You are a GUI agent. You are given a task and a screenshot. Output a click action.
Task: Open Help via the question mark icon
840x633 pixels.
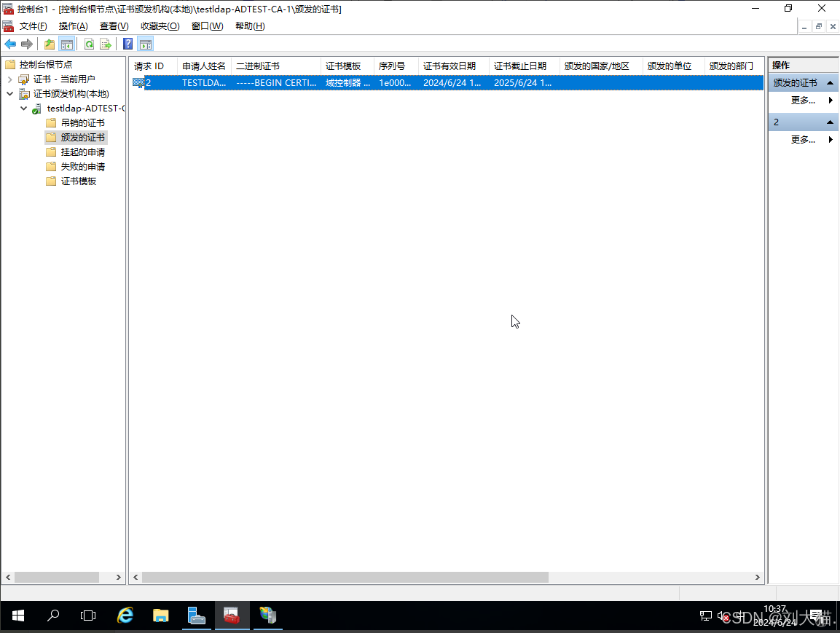pos(128,44)
